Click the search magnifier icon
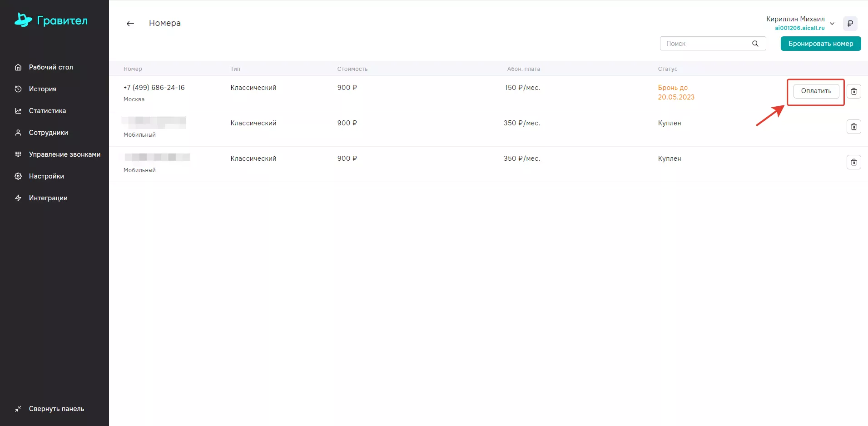 click(x=755, y=44)
